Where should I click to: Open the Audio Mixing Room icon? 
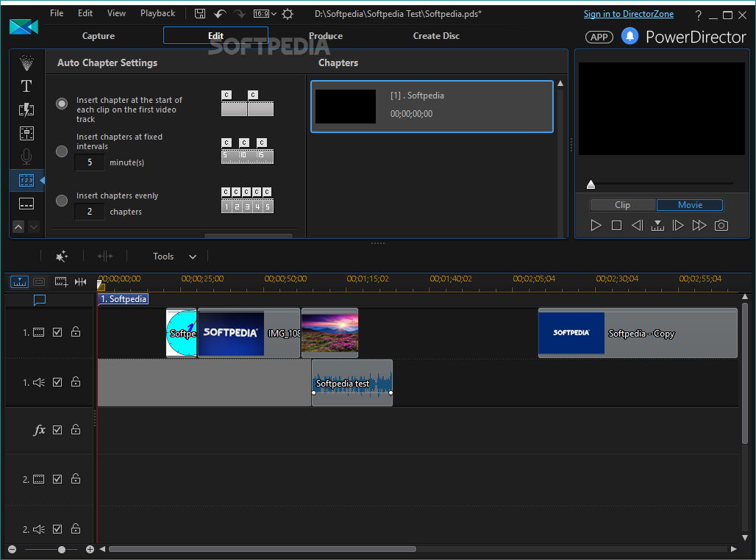coord(26,133)
